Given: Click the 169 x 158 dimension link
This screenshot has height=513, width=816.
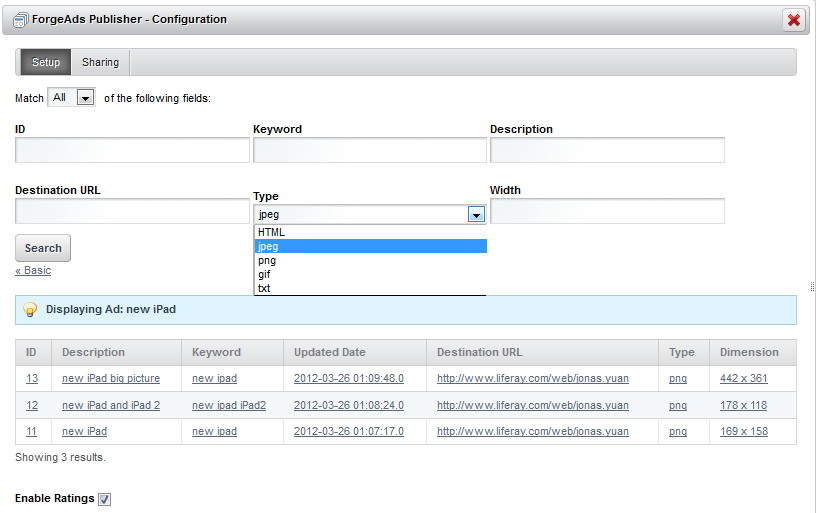Looking at the screenshot, I should tap(744, 431).
